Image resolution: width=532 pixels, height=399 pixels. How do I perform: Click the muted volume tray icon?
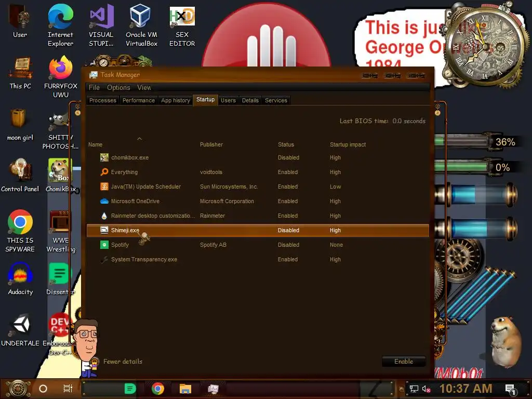point(426,389)
